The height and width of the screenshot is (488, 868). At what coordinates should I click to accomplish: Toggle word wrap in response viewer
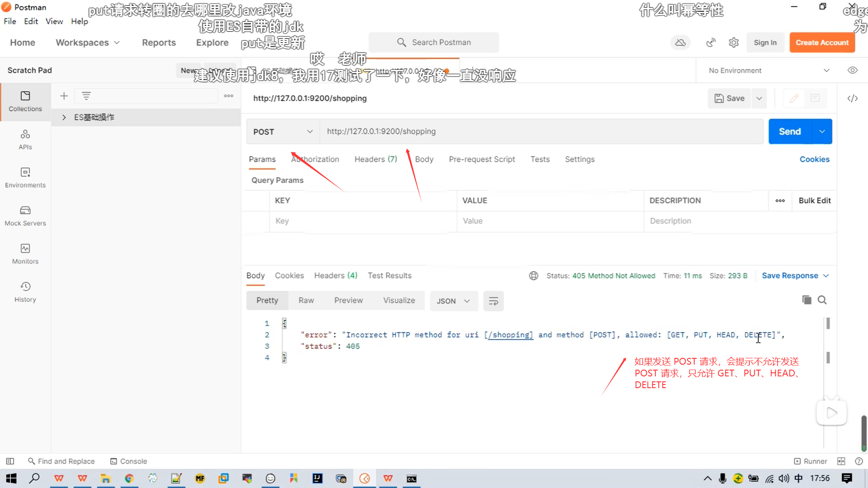pos(493,301)
